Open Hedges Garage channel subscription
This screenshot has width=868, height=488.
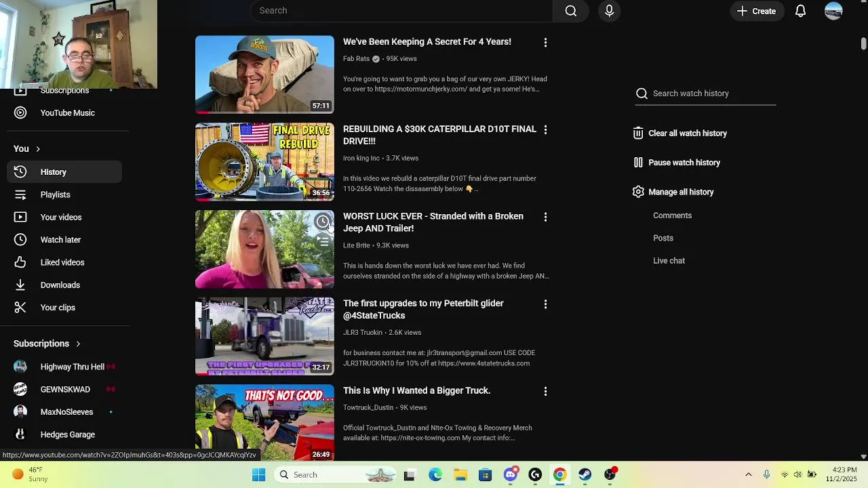tap(64, 434)
